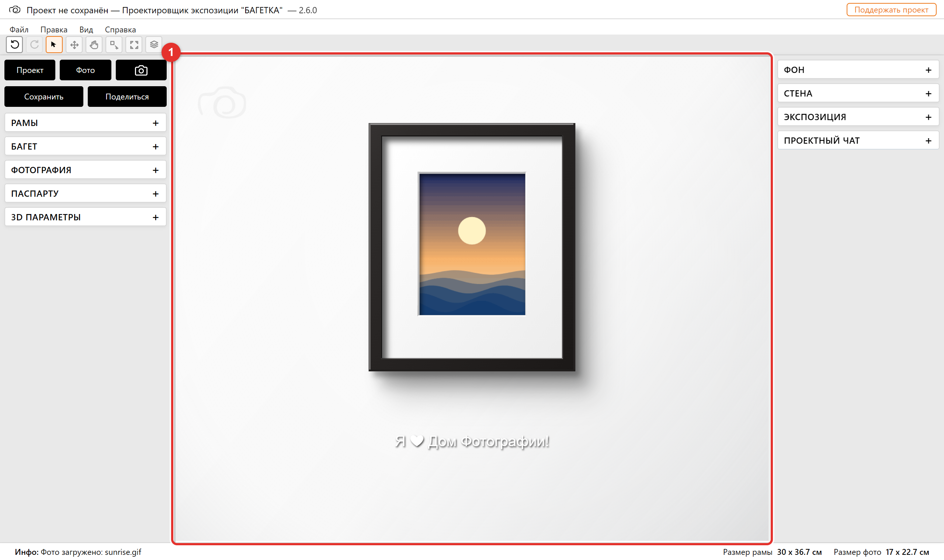944x560 pixels.
Task: Open the layers stack icon
Action: (x=154, y=45)
